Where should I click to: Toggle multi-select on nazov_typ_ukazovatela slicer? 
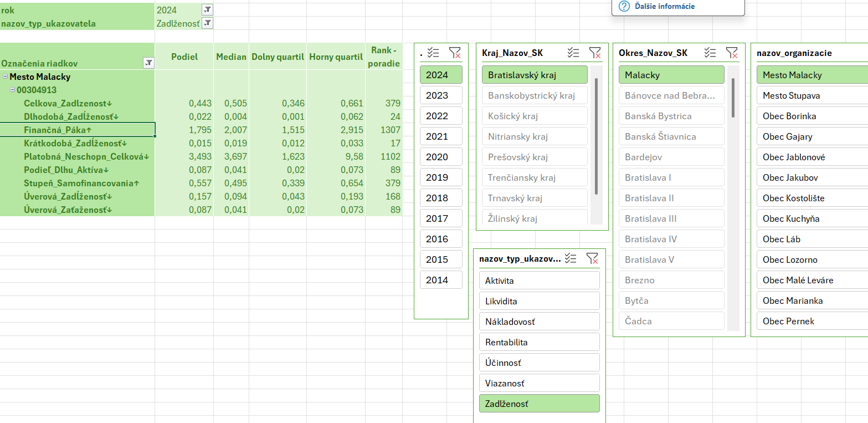[x=571, y=258]
